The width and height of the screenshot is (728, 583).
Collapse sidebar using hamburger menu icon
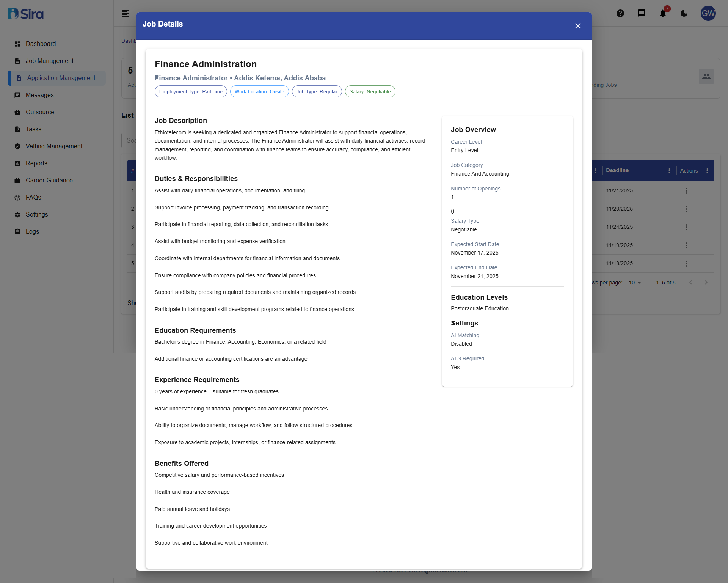point(126,13)
